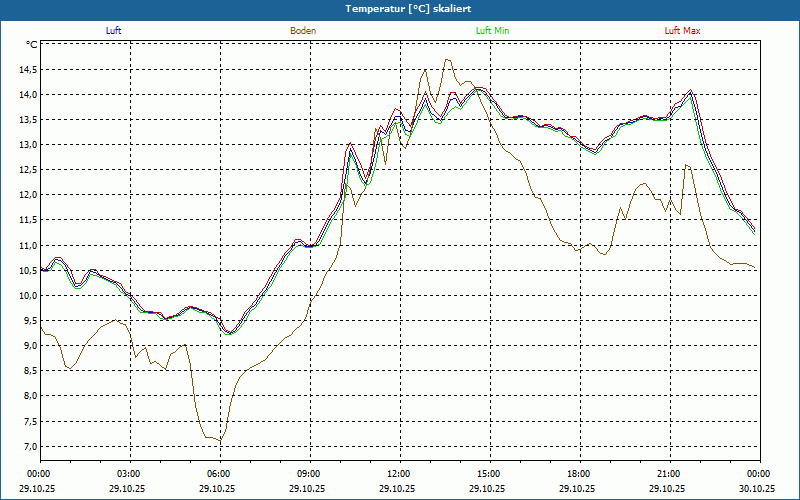The width and height of the screenshot is (800, 500).
Task: Click the 21:00 time axis label
Action: coord(668,474)
